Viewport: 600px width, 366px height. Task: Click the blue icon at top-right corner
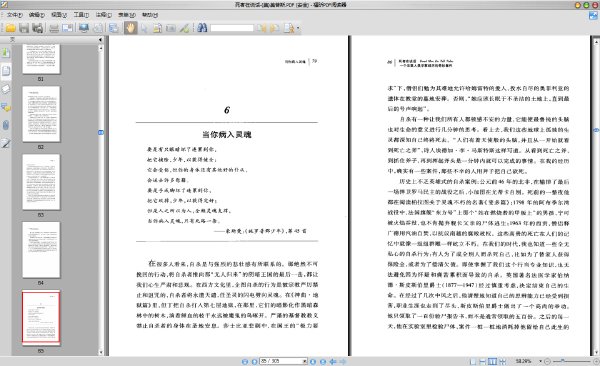click(593, 15)
